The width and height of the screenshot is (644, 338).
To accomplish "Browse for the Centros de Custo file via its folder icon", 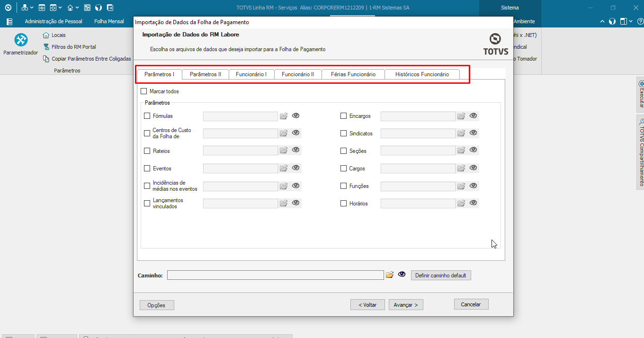I will (284, 133).
